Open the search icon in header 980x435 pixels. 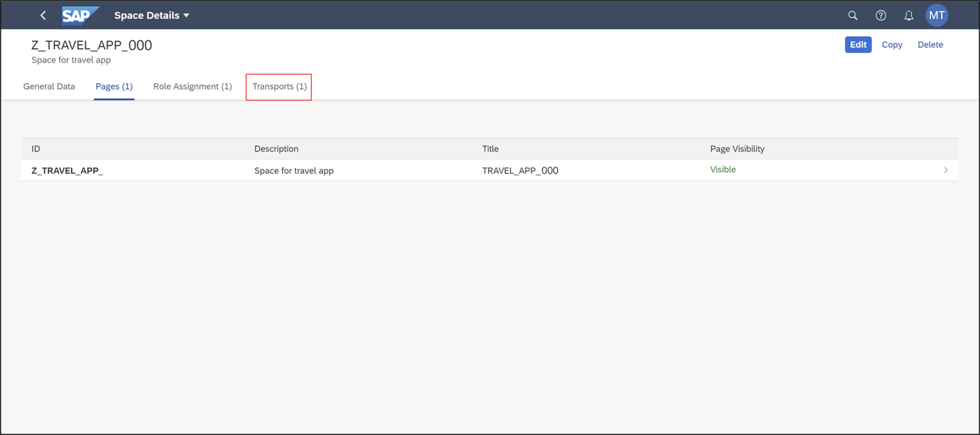853,15
